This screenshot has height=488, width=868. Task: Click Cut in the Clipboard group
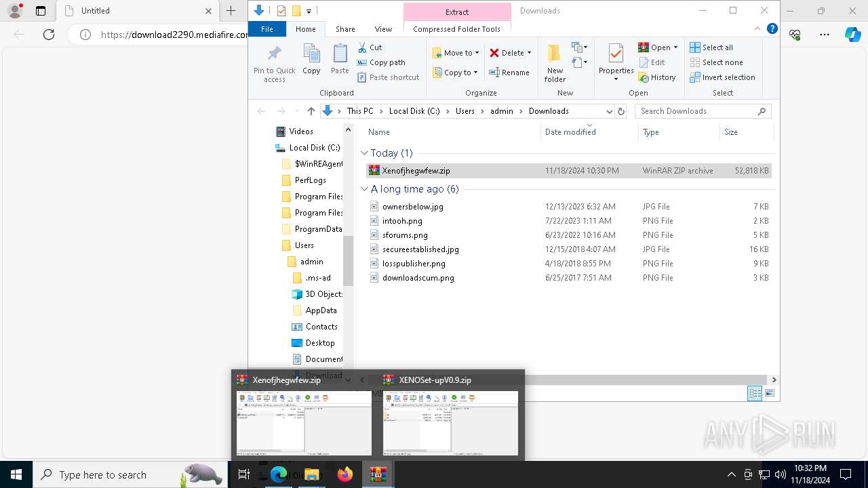[370, 47]
